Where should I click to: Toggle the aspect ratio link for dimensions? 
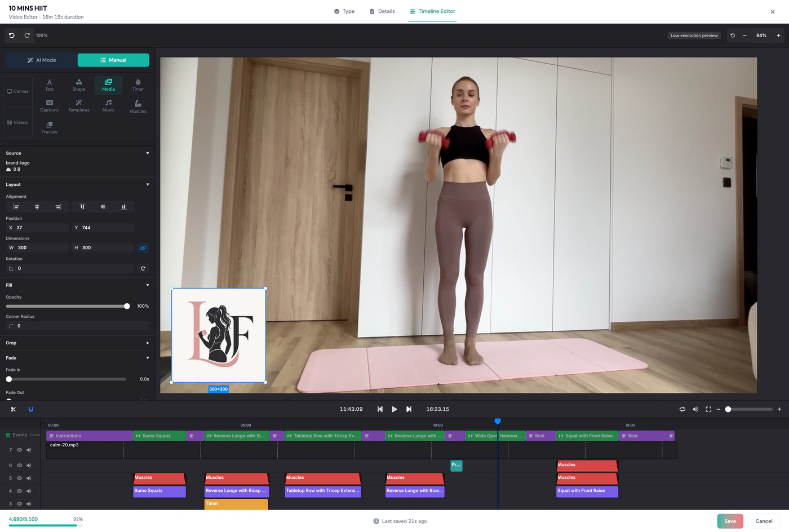pyautogui.click(x=143, y=248)
